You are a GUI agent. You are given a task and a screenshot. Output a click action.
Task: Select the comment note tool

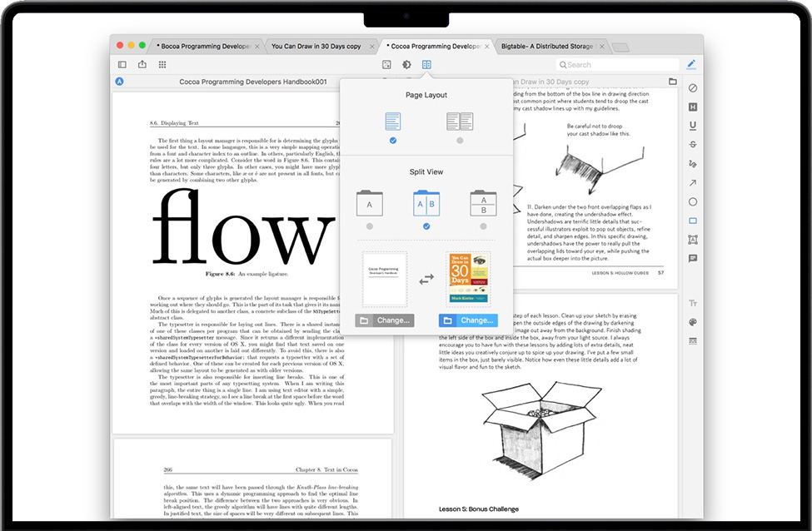[693, 258]
